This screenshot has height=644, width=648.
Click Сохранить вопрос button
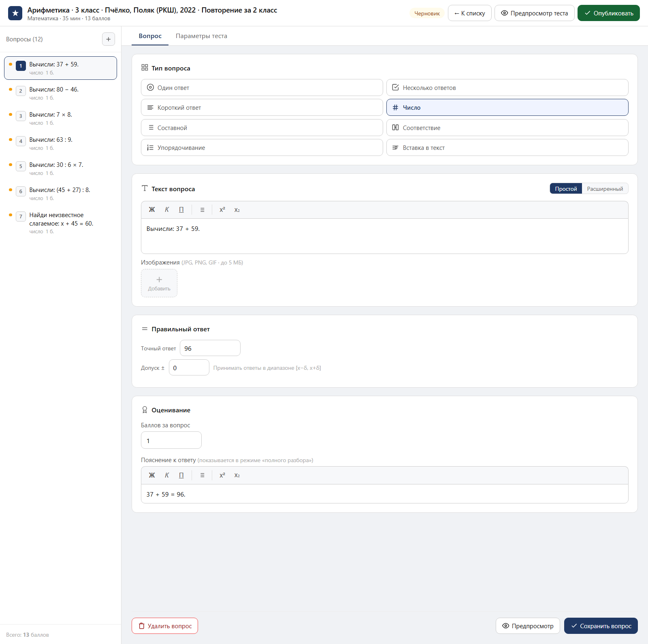click(601, 626)
